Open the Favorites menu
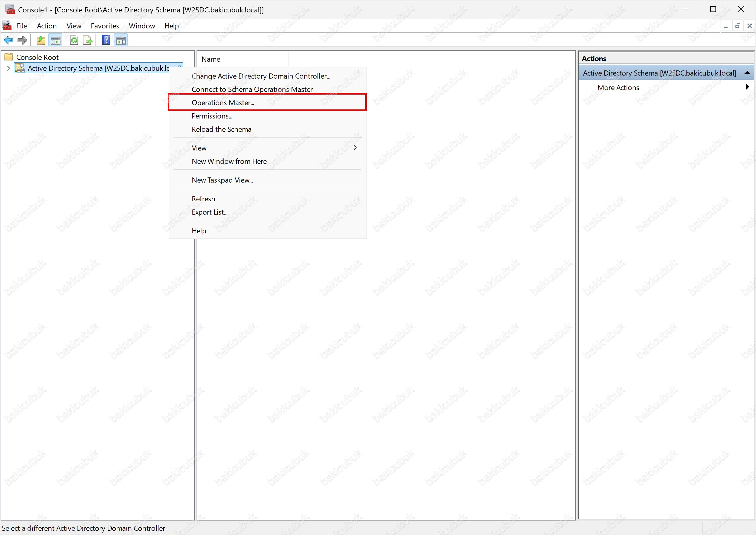This screenshot has width=756, height=535. (105, 26)
